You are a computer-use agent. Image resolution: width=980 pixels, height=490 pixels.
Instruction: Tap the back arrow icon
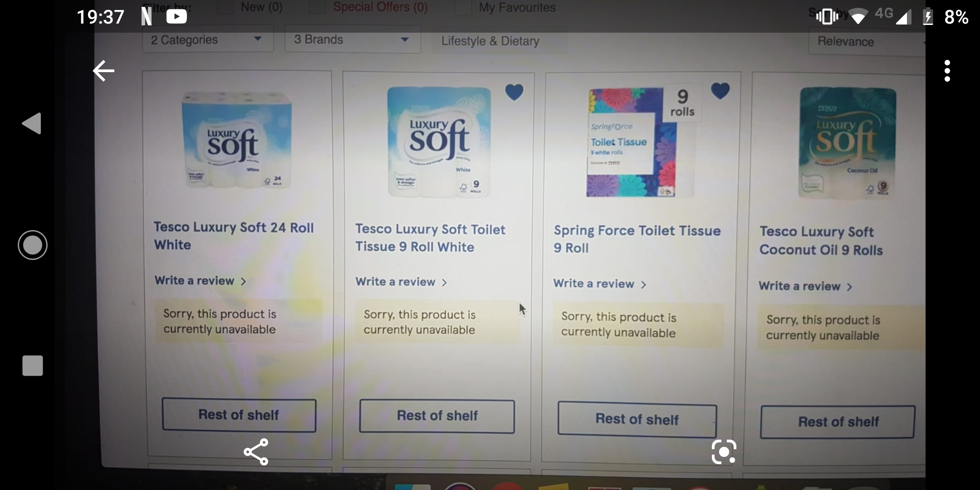click(x=103, y=71)
